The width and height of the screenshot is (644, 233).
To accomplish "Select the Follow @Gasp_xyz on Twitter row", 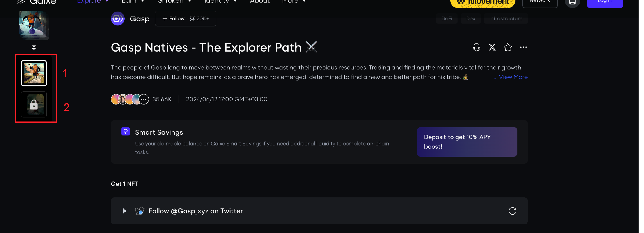I will pyautogui.click(x=319, y=211).
